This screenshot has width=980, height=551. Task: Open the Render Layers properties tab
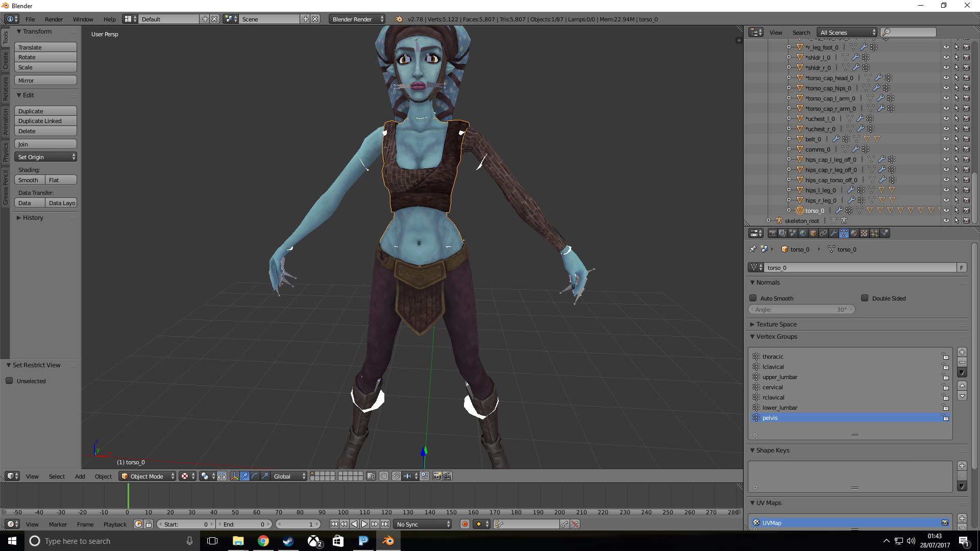(782, 233)
